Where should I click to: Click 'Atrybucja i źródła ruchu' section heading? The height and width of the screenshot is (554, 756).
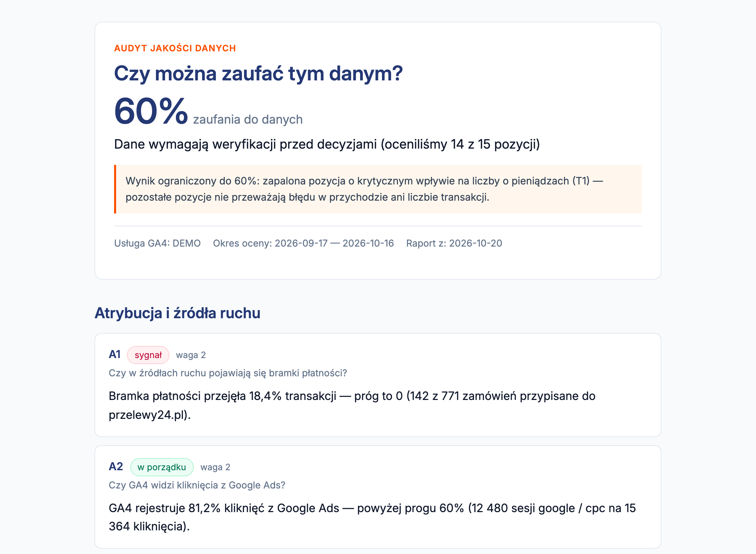pyautogui.click(x=178, y=313)
